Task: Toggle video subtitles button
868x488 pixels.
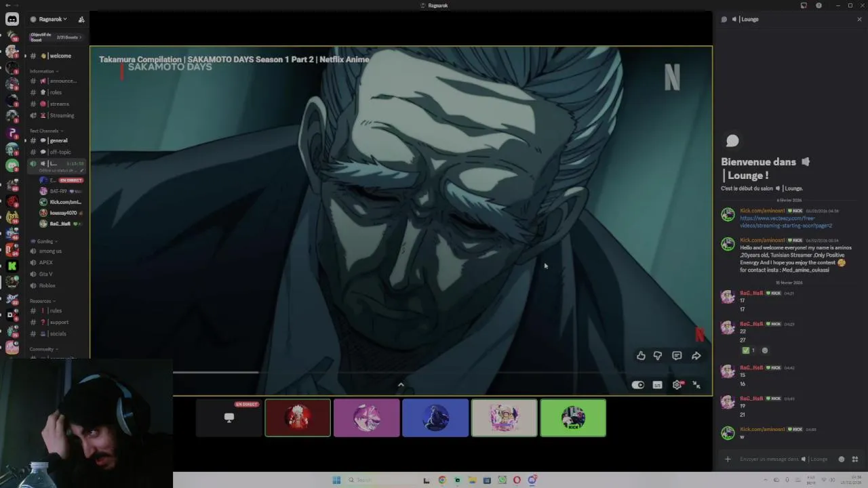Action: (657, 385)
